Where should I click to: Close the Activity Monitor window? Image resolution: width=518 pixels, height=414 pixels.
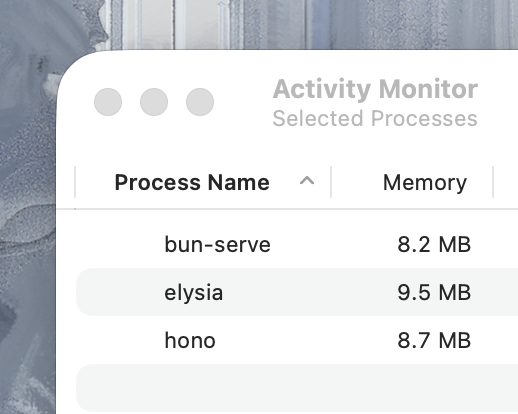[x=108, y=102]
